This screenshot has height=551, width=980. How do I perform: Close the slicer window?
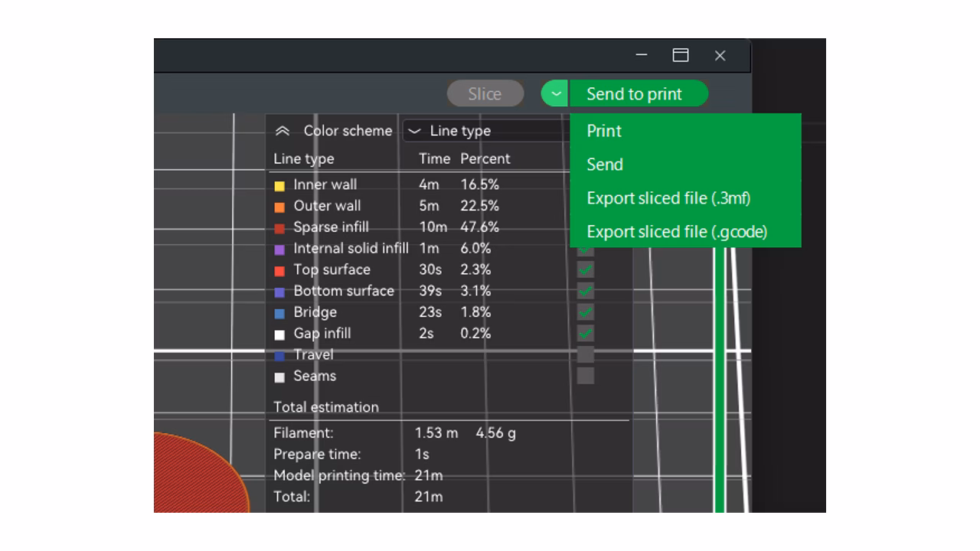coord(720,55)
